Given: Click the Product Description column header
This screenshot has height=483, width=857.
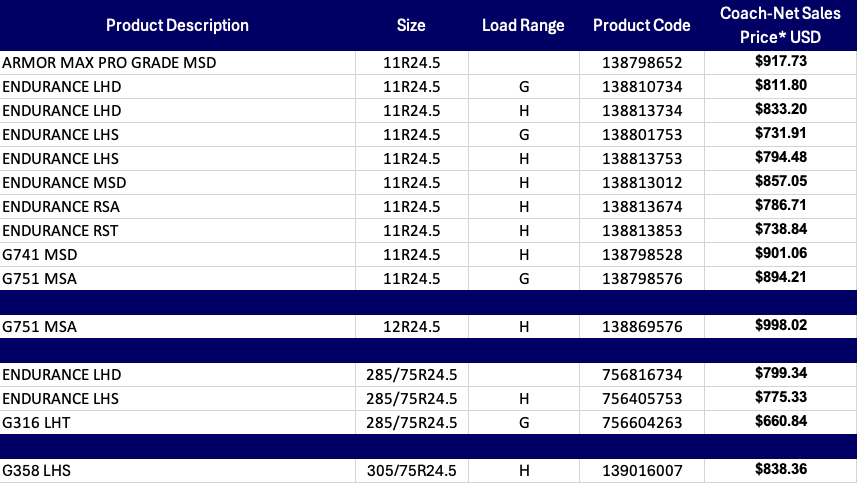Looking at the screenshot, I should 177,25.
